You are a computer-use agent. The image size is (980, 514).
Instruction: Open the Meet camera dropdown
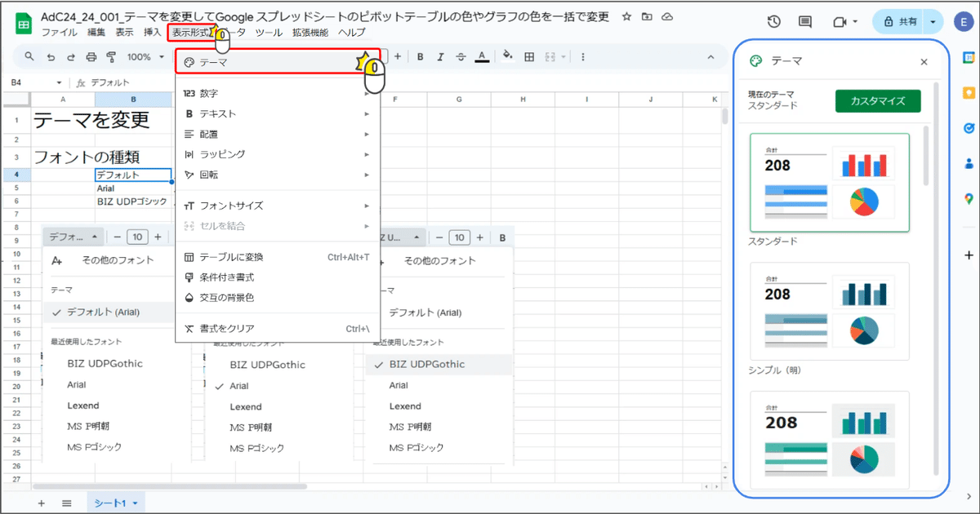point(854,22)
